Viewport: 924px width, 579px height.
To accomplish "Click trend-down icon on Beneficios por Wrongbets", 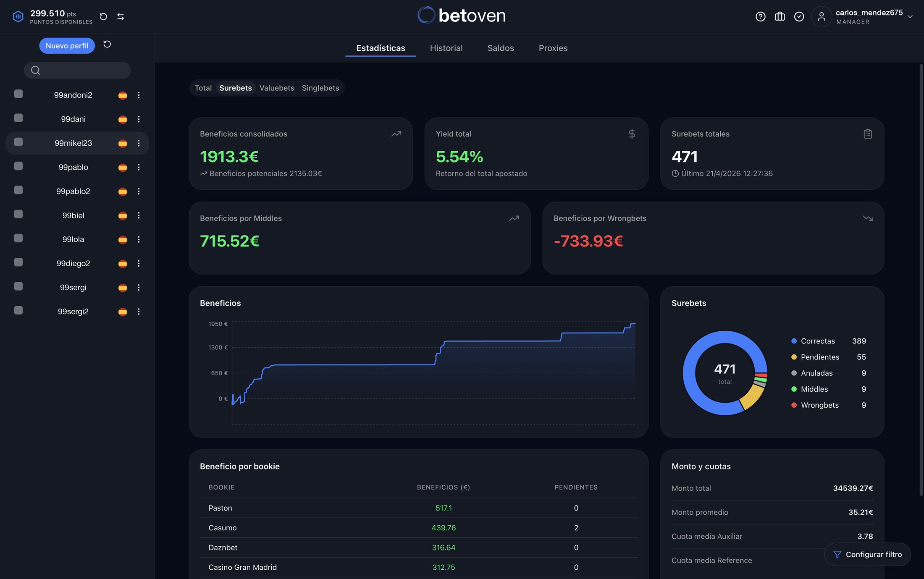I will pos(868,218).
